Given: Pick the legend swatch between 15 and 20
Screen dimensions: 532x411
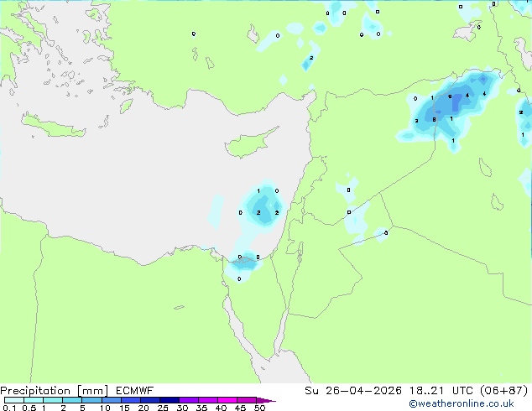Looking at the screenshot, I should [x=130, y=400].
